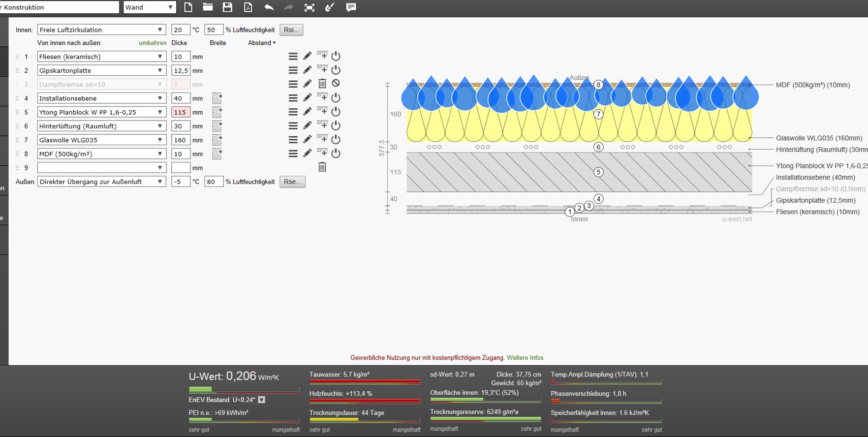Add framing structure to Hinterlüftung (Raumluft) layer
Image resolution: width=868 pixels, height=437 pixels.
pyautogui.click(x=217, y=125)
